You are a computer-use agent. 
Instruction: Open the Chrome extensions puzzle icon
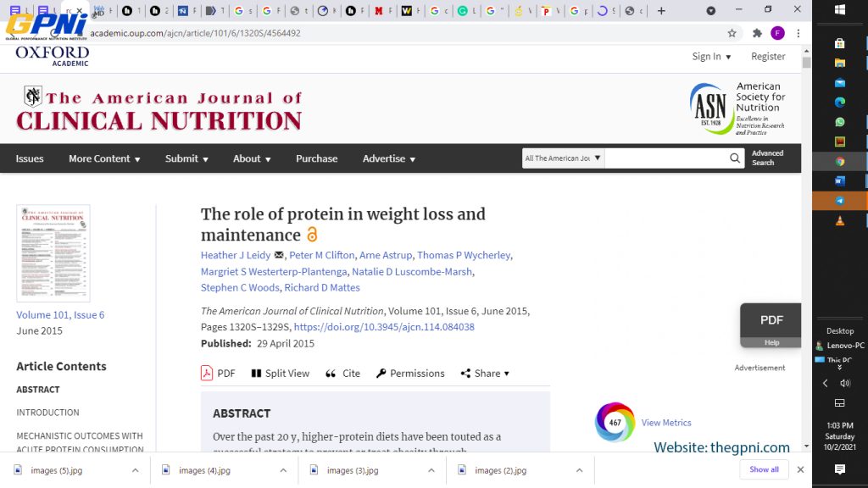757,33
